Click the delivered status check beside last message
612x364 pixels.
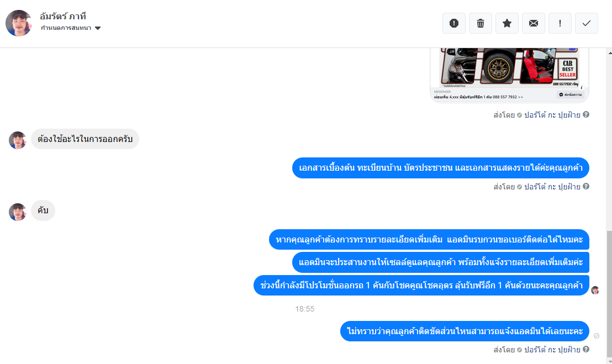[597, 336]
